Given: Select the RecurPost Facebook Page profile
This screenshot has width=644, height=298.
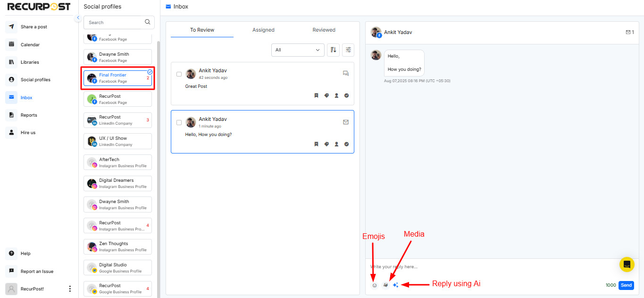Looking at the screenshot, I should coord(117,99).
